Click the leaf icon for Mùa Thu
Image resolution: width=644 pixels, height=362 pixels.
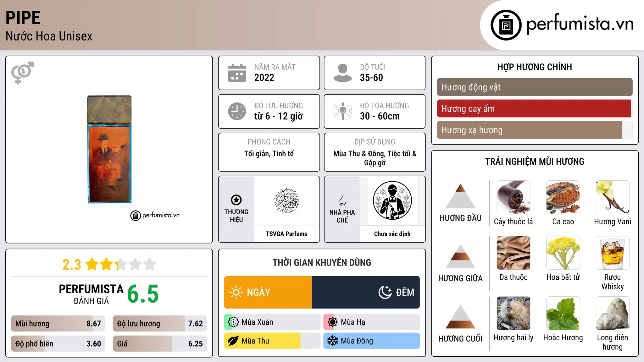[233, 341]
